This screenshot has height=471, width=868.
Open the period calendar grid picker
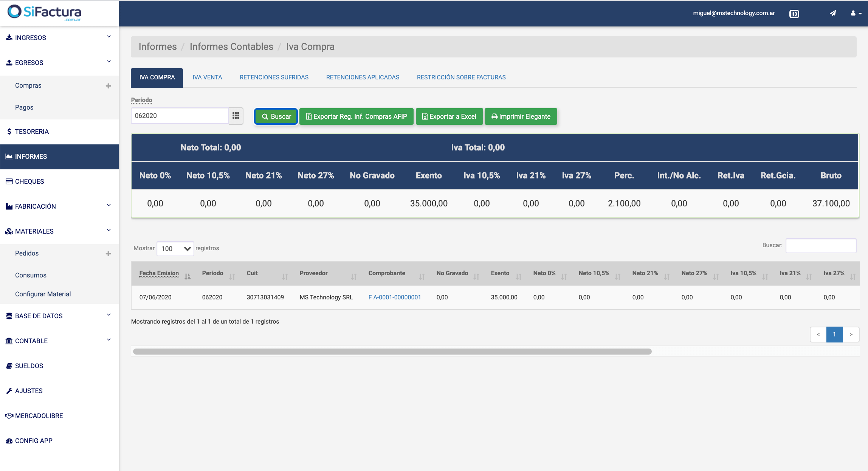(x=236, y=116)
